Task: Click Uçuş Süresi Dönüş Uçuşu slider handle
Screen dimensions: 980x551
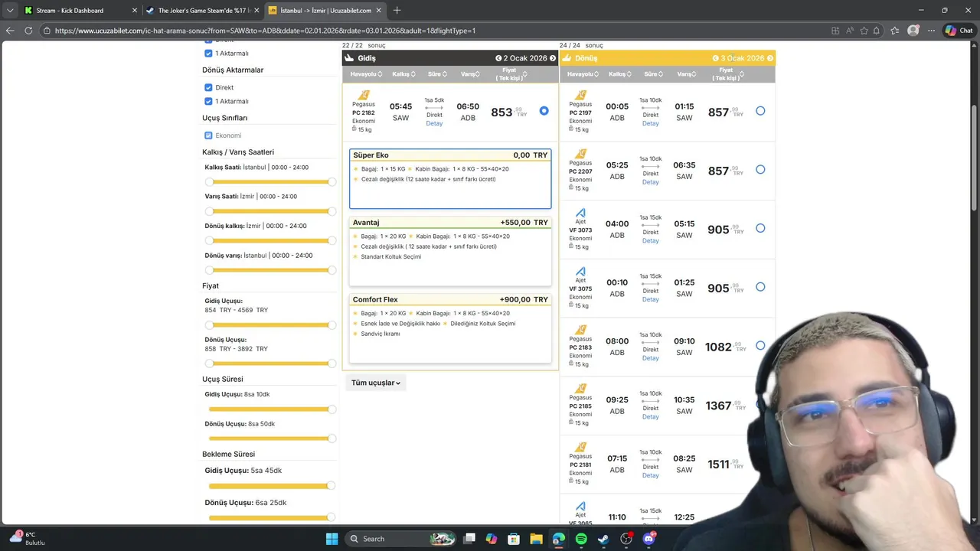Action: pos(332,439)
